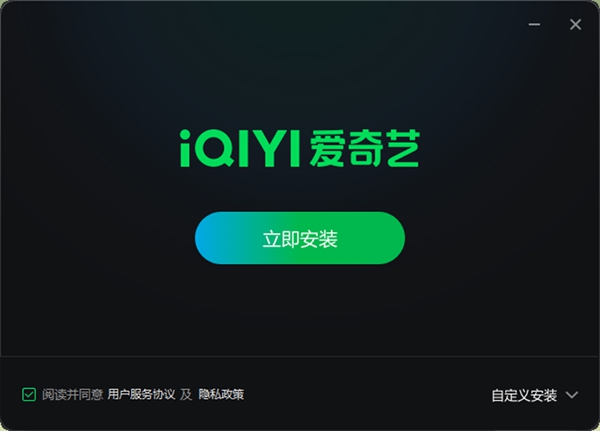
Task: Click the 及 text between the two links
Action: (x=186, y=395)
